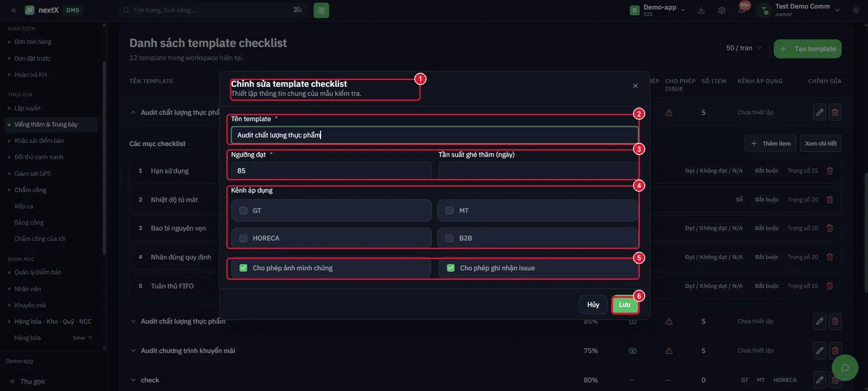Click the Xem chi tiết button

[821, 143]
